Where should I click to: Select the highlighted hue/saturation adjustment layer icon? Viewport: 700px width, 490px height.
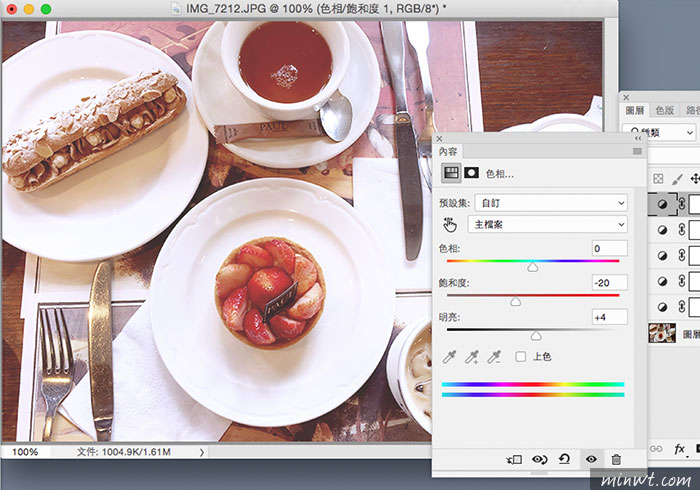tap(662, 204)
